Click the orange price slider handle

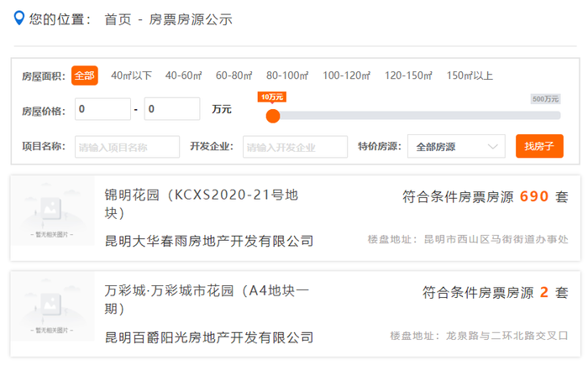[x=272, y=116]
